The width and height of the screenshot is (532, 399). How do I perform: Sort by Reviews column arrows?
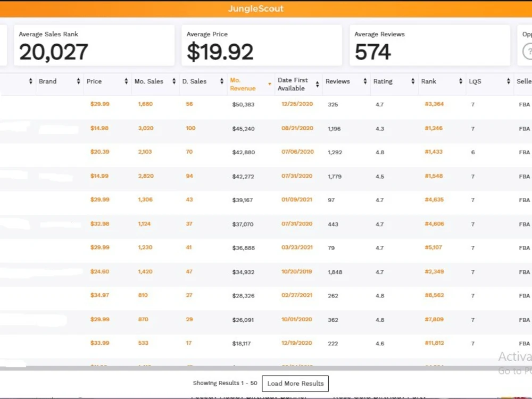365,81
